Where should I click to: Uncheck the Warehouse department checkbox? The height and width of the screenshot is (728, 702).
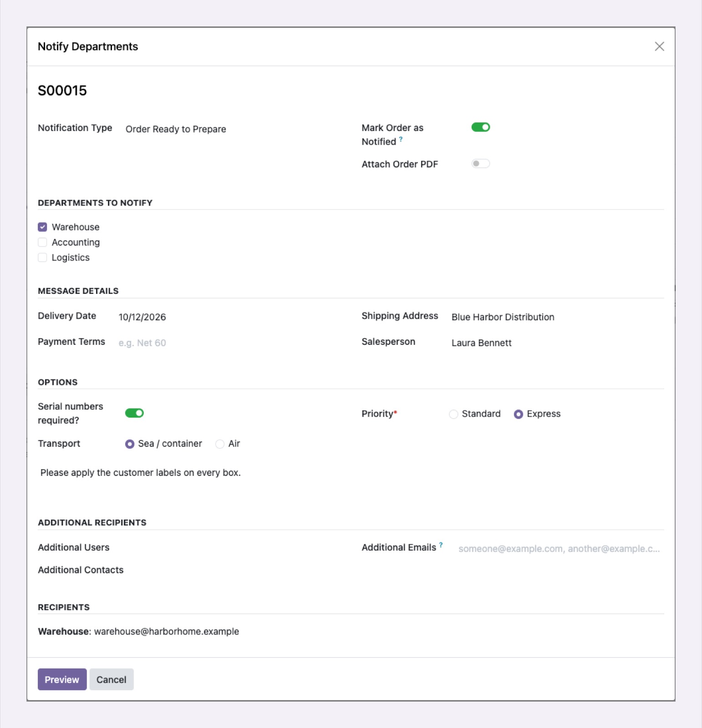(x=42, y=227)
